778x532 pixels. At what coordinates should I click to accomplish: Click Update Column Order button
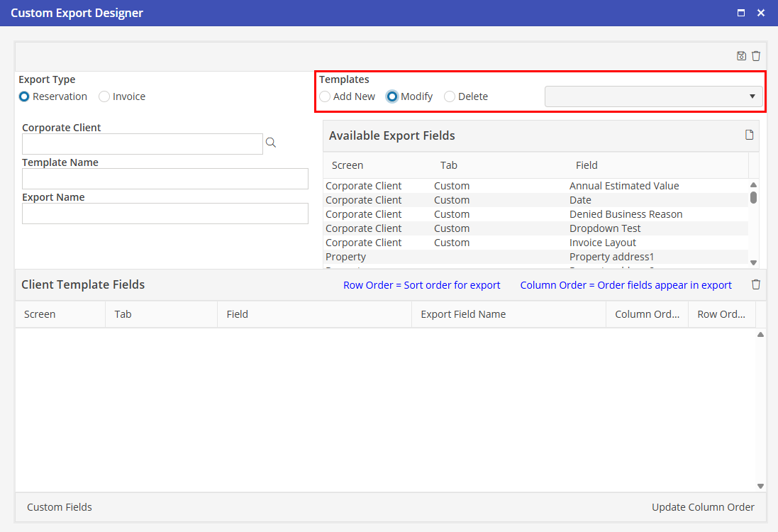click(x=703, y=507)
